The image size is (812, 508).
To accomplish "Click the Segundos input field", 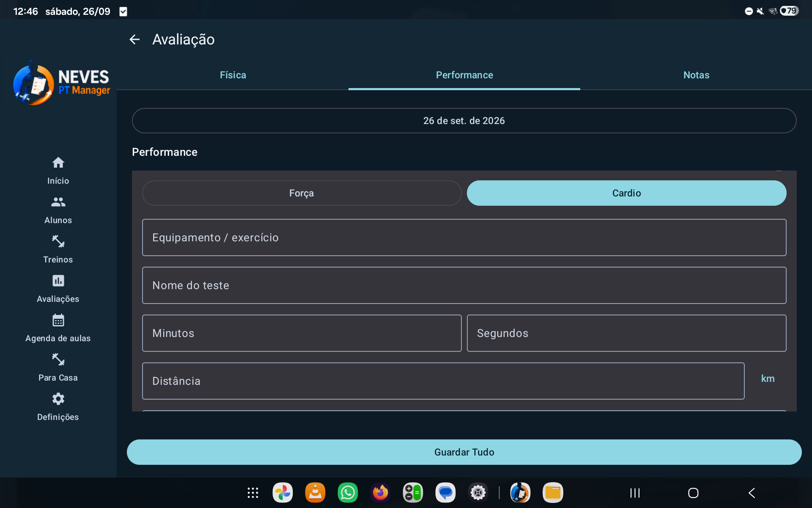I will [626, 333].
